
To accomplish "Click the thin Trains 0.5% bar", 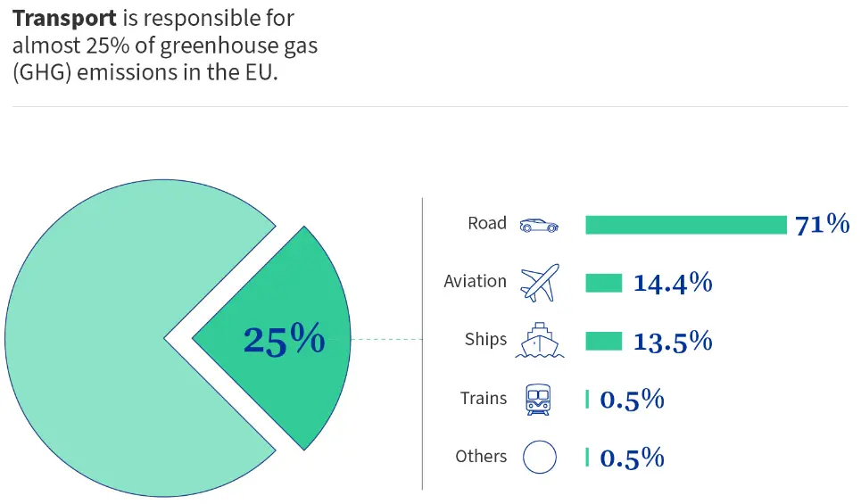I will (x=587, y=399).
